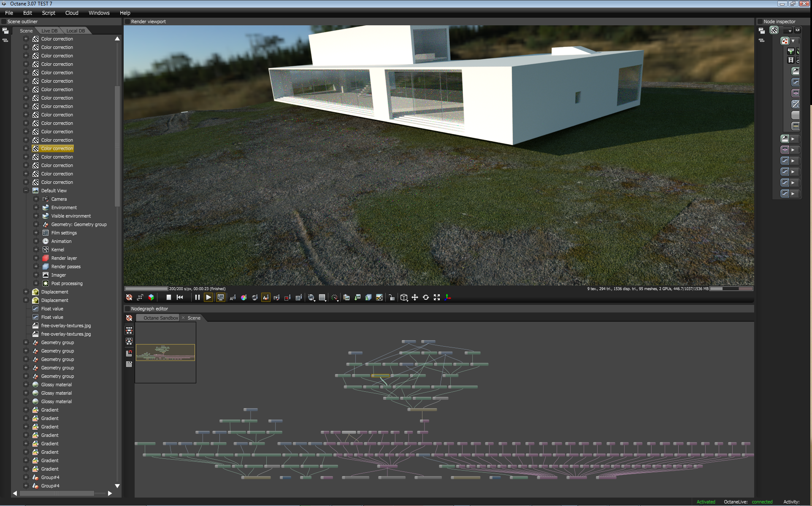Select the white balance picker tool
The width and height of the screenshot is (812, 506).
coord(244,298)
